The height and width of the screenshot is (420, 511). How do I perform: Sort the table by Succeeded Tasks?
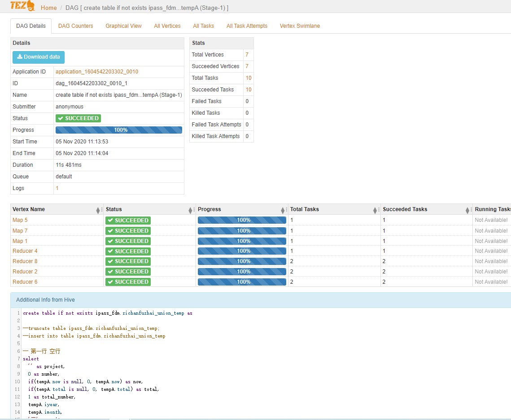[x=468, y=210]
